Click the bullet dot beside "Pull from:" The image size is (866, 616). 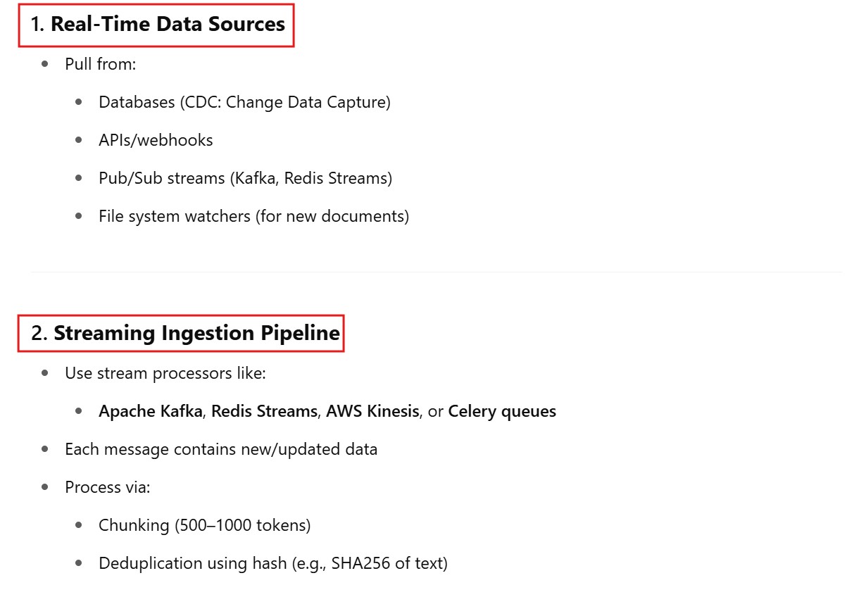(45, 64)
